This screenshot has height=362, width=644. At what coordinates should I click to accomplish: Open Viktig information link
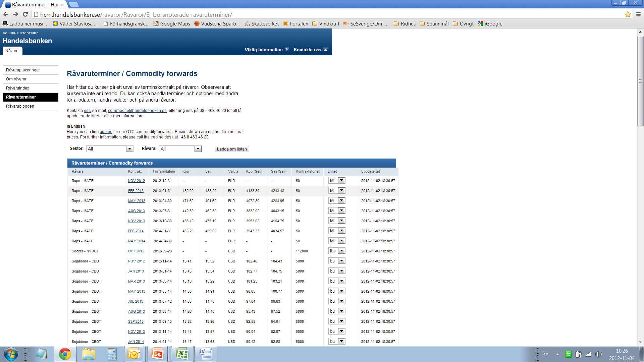point(266,50)
